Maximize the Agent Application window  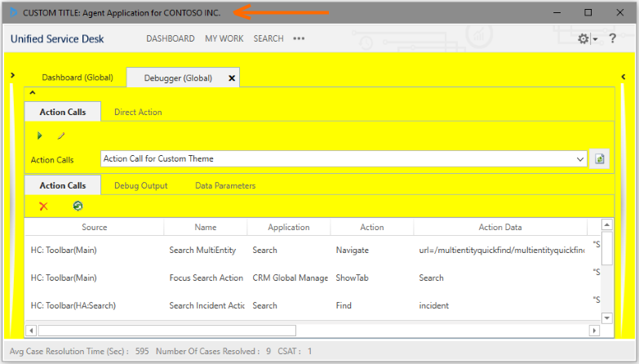588,12
